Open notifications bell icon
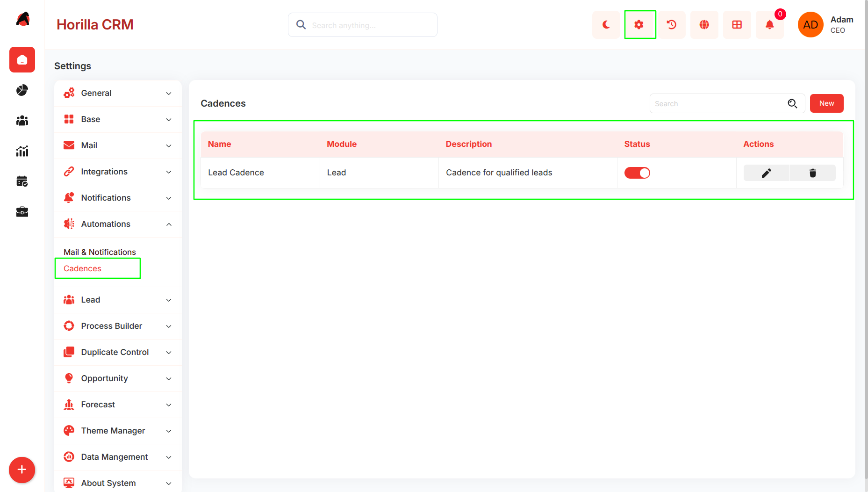Screen dimensions: 868x492 point(770,25)
